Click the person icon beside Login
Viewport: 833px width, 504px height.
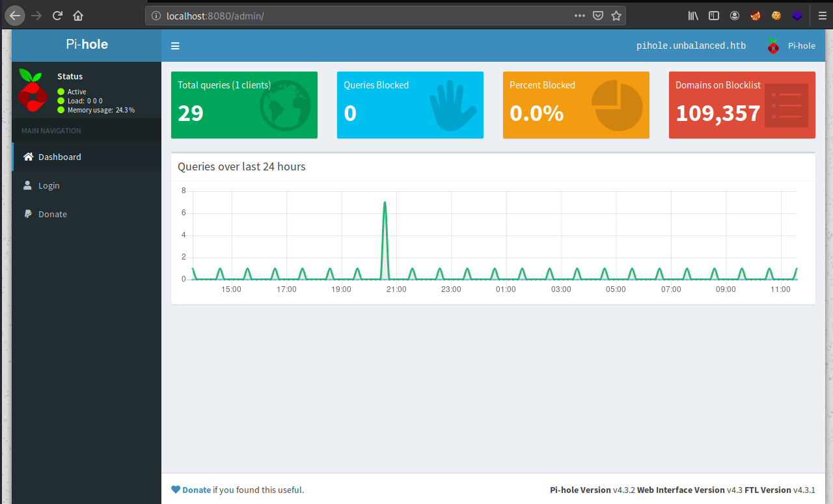(27, 185)
